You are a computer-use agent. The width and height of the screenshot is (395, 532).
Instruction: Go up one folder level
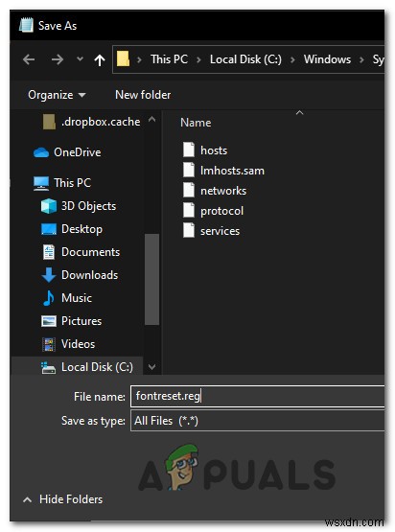pos(100,60)
